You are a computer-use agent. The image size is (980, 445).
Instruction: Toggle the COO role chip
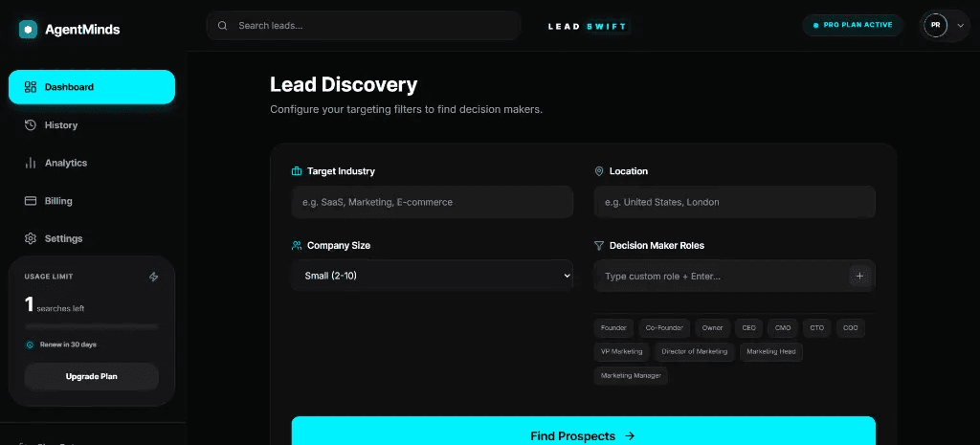click(851, 327)
